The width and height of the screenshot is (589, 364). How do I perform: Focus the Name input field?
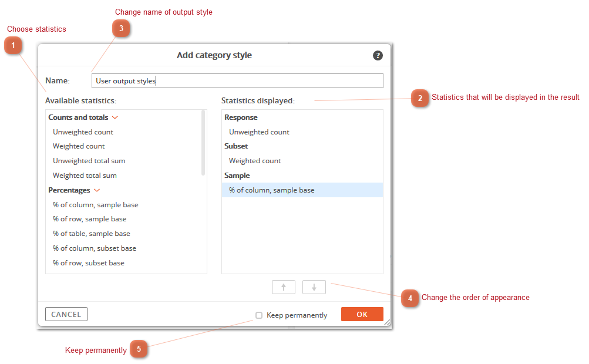click(237, 81)
